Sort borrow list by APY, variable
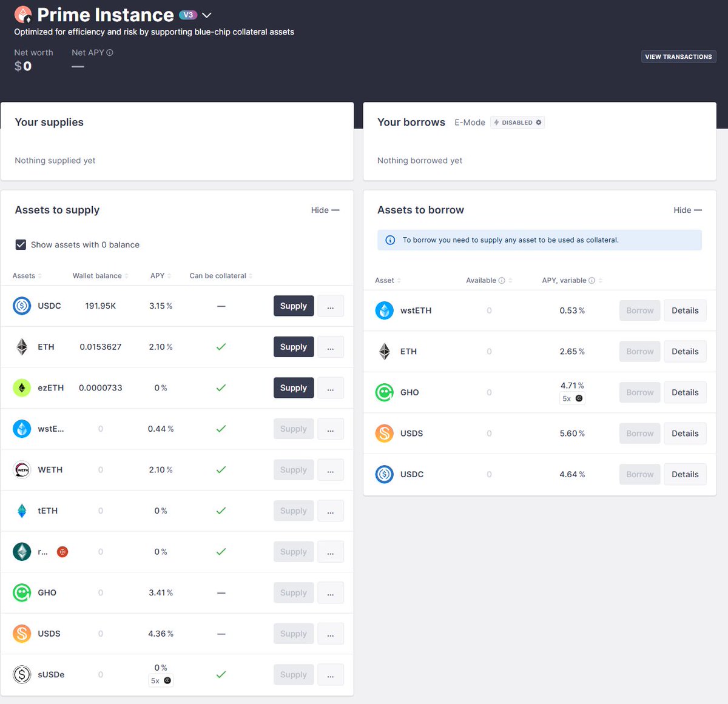This screenshot has height=704, width=728. pyautogui.click(x=572, y=280)
